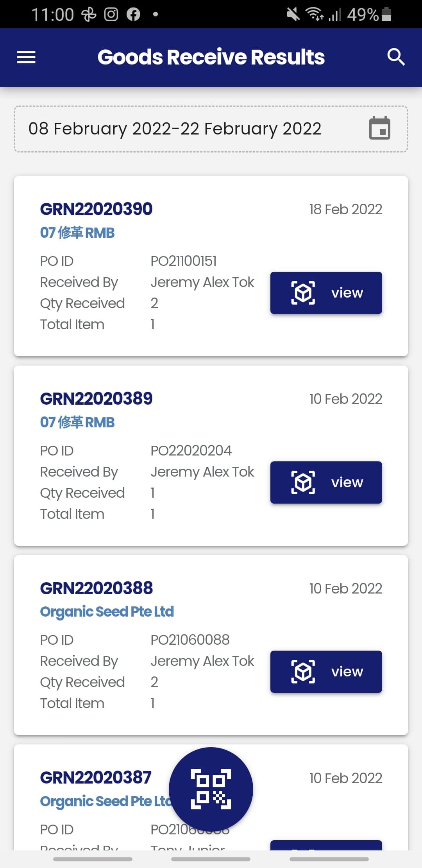The image size is (422, 868).
Task: Tap Instagram notification icon in status bar
Action: [111, 14]
